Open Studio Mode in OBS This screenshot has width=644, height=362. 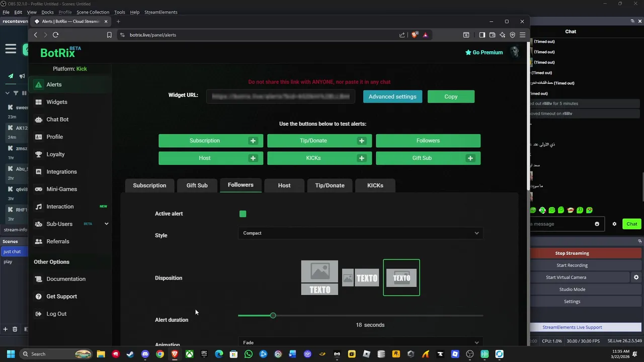pos(572,289)
